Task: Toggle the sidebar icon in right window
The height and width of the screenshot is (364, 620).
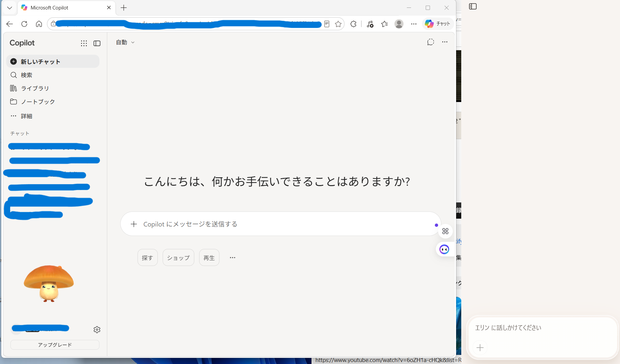Action: pos(473,7)
